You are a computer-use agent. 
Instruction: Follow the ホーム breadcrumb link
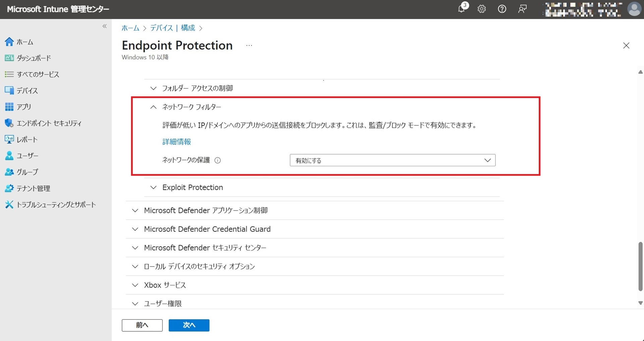pos(130,28)
